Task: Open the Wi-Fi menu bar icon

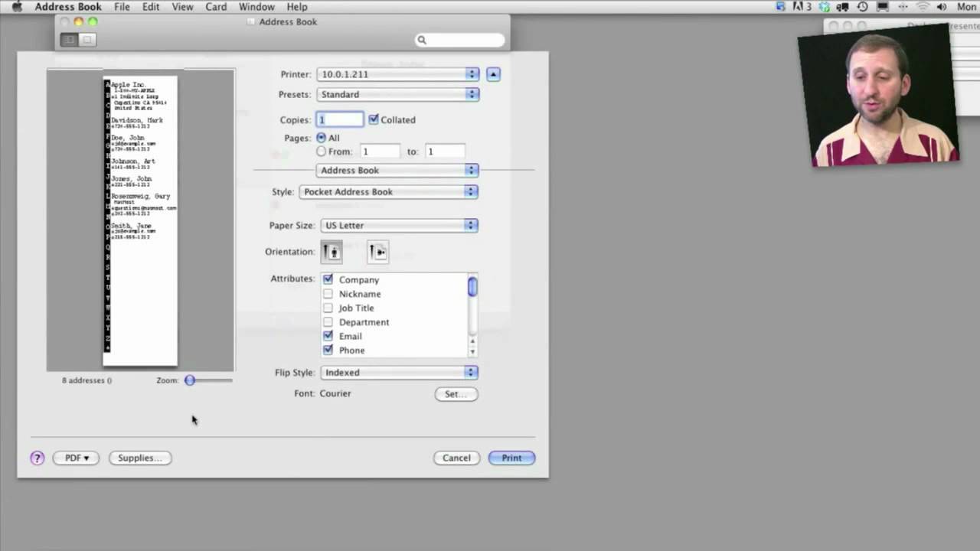Action: [x=922, y=7]
